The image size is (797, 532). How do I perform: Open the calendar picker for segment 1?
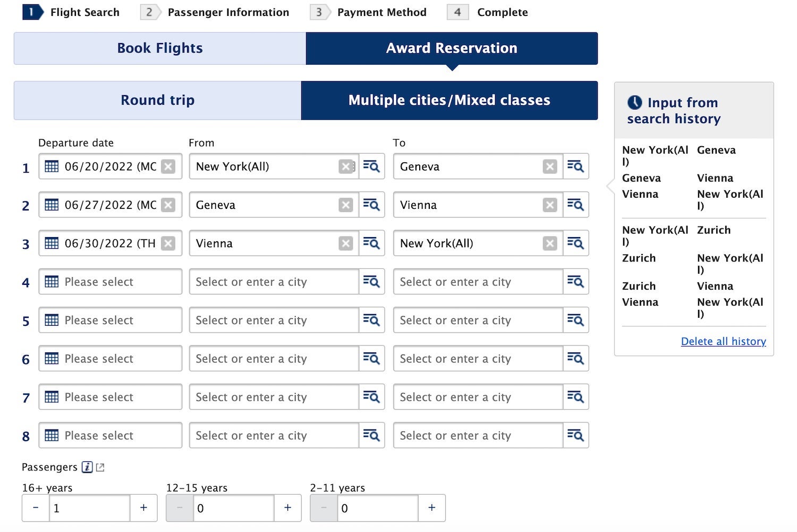(51, 166)
